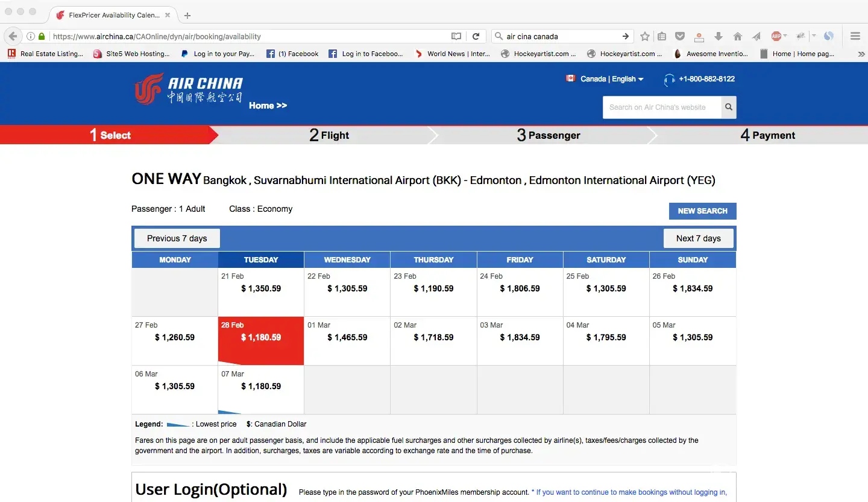The width and height of the screenshot is (868, 502).
Task: Show more bookmarks with the overflow chevron
Action: (861, 54)
